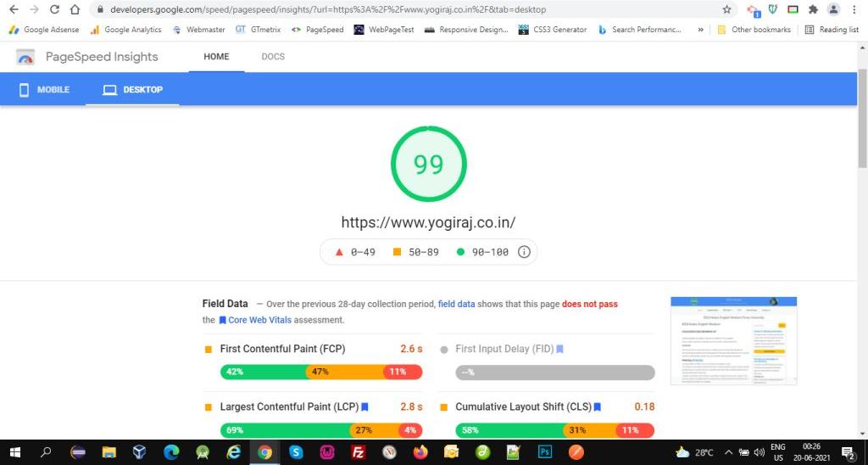This screenshot has width=868, height=465.
Task: Open the Webmaster bookmark
Action: (198, 30)
